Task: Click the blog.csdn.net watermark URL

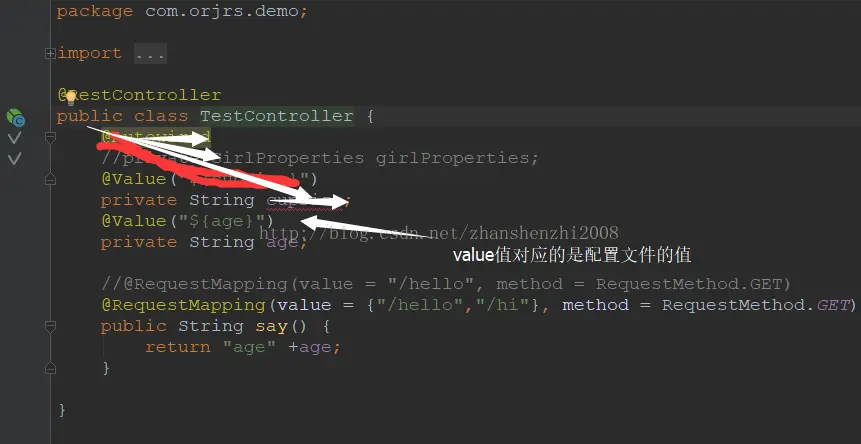Action: click(439, 233)
